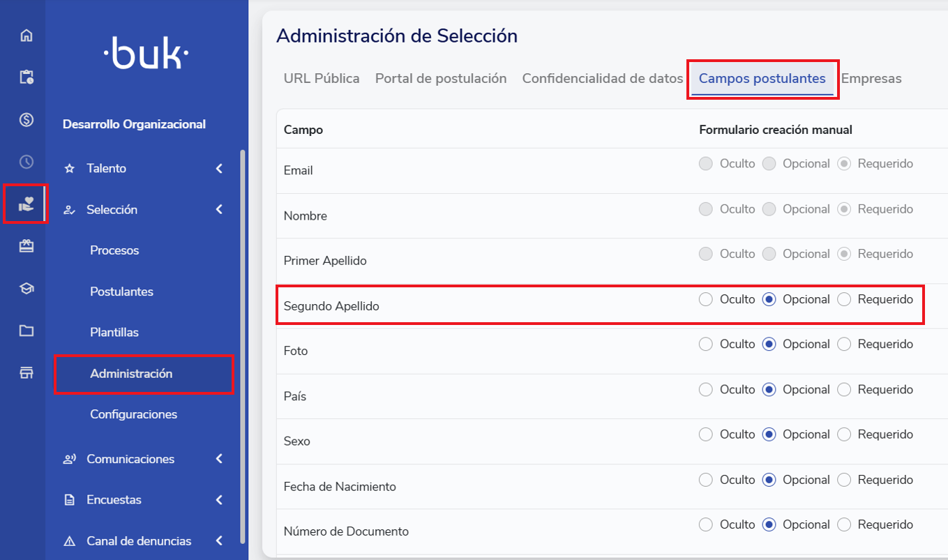Open the clipboard icon in the left rail
The image size is (948, 560).
coord(27,77)
